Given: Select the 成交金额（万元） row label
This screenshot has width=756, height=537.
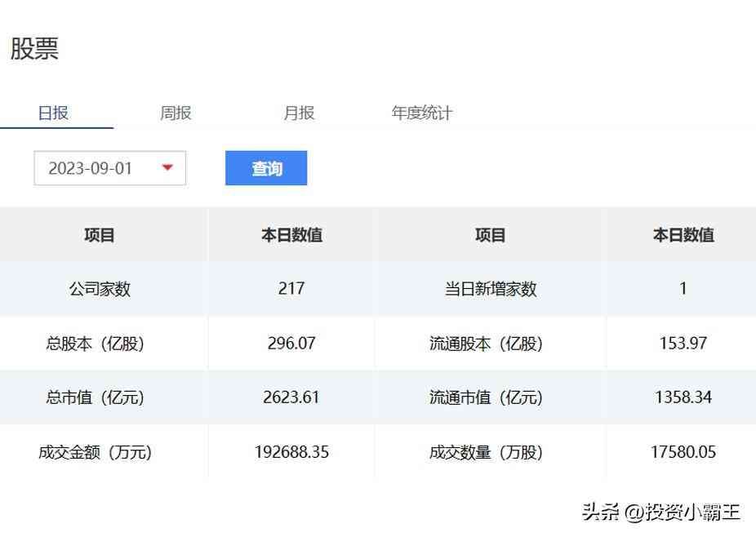Looking at the screenshot, I should (95, 452).
